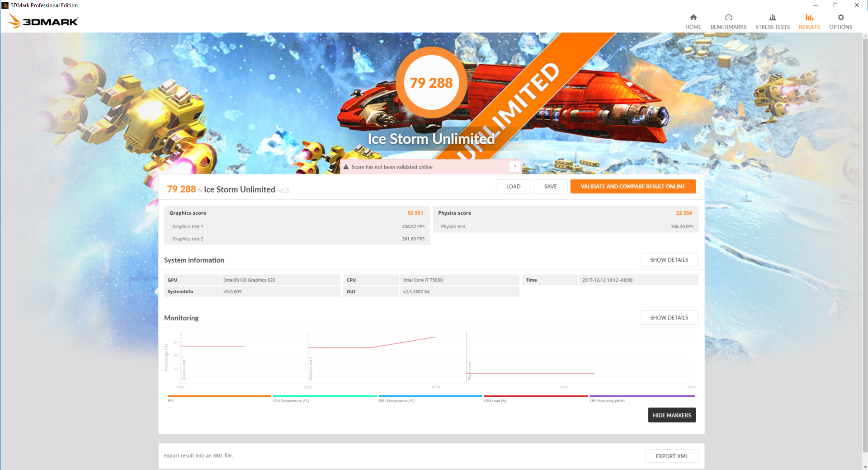
Task: Minimize the 3DMark window
Action: 816,5
